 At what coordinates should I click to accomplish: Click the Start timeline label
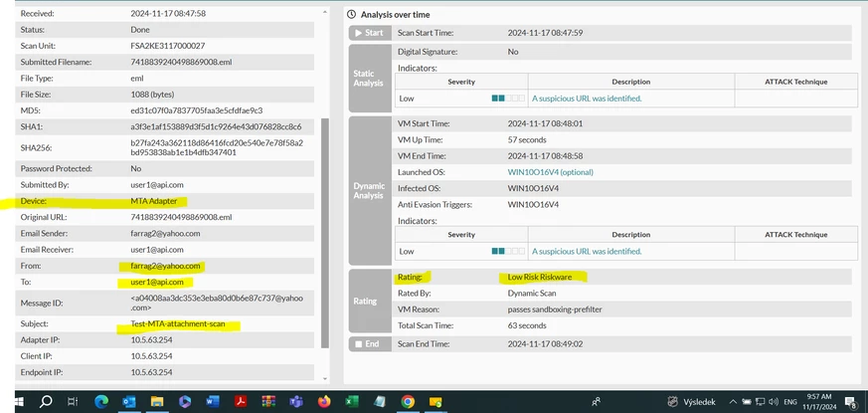click(370, 33)
